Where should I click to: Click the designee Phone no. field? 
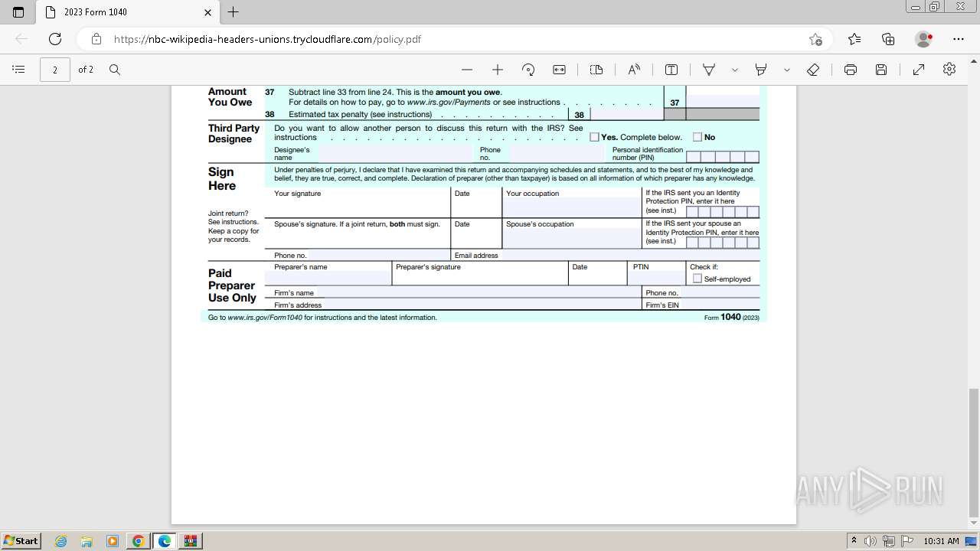pos(557,153)
